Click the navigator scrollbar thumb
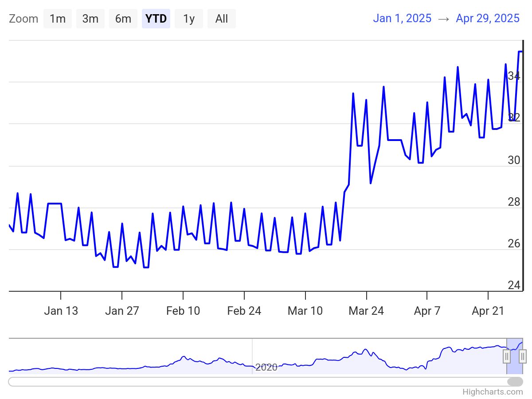 pyautogui.click(x=515, y=382)
